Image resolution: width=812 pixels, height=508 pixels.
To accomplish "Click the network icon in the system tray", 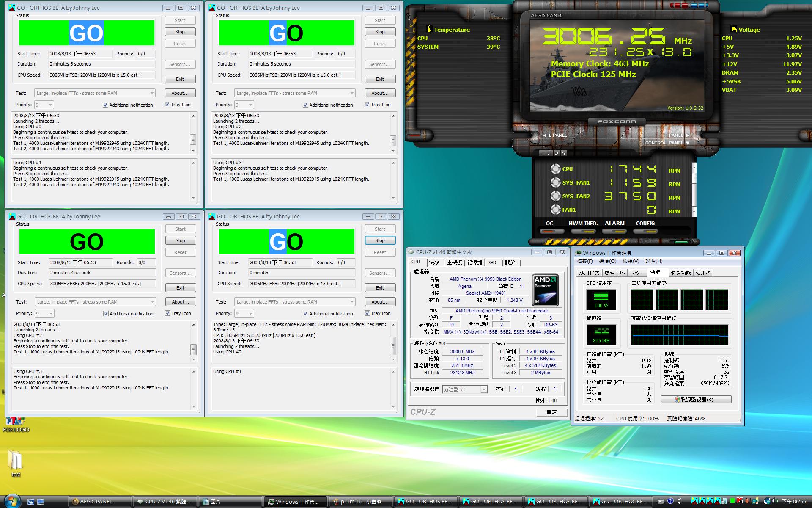I will tap(767, 501).
